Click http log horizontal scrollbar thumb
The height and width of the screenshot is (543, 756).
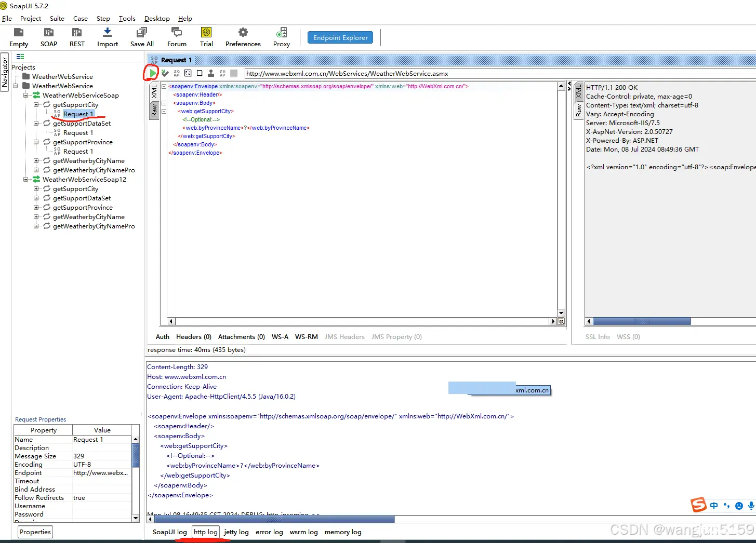click(x=274, y=519)
